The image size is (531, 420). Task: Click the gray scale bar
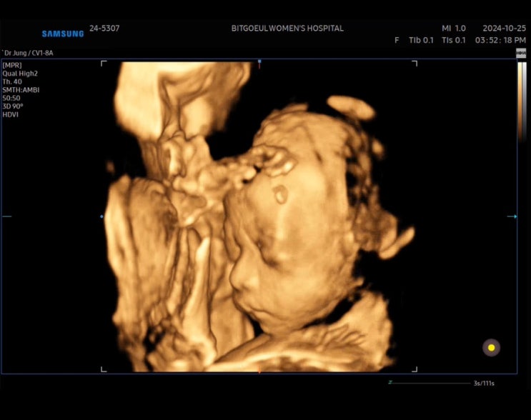pos(525,101)
